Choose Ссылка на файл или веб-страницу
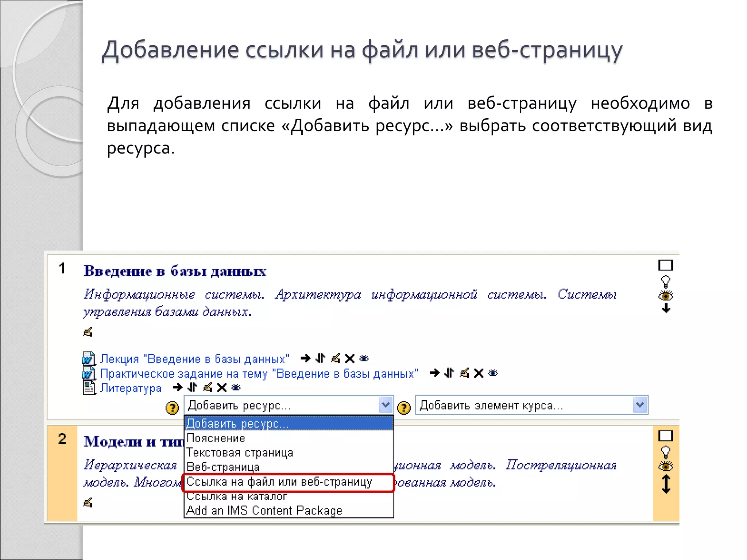 [x=288, y=482]
